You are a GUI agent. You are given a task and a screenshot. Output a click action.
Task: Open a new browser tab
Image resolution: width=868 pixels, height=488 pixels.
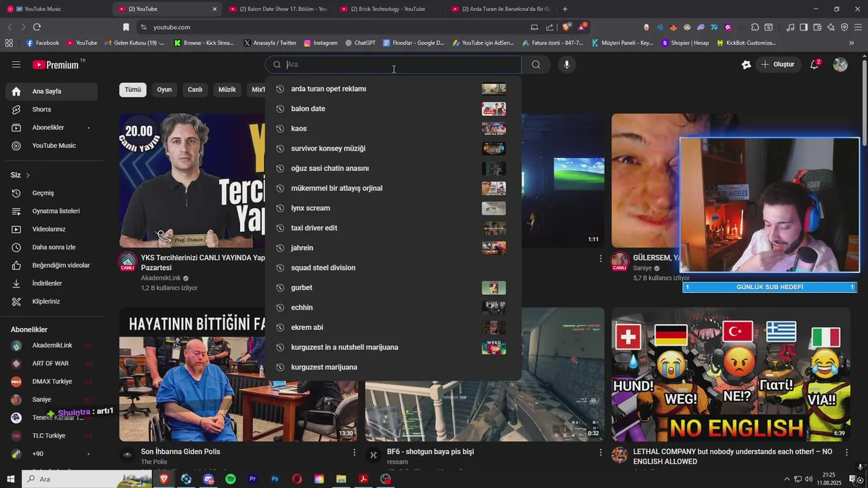click(x=565, y=9)
